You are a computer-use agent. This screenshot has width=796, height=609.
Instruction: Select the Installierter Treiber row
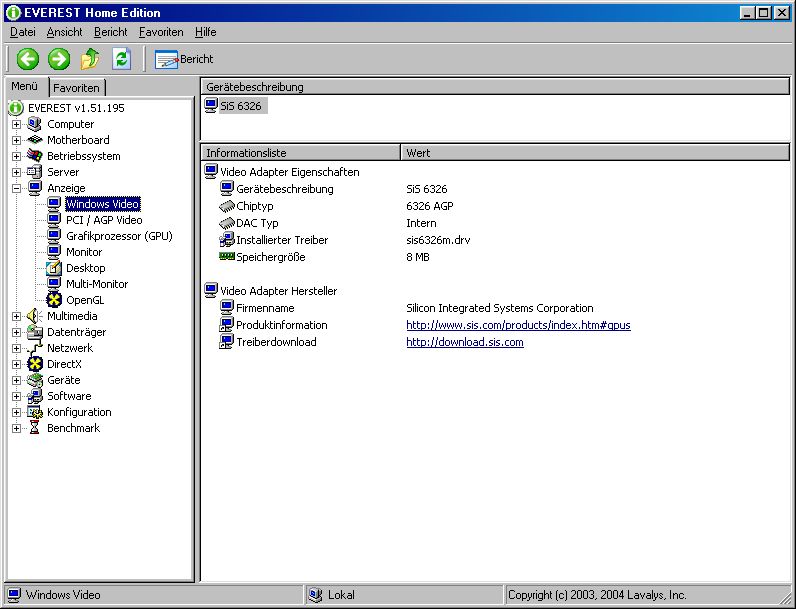[x=495, y=240]
